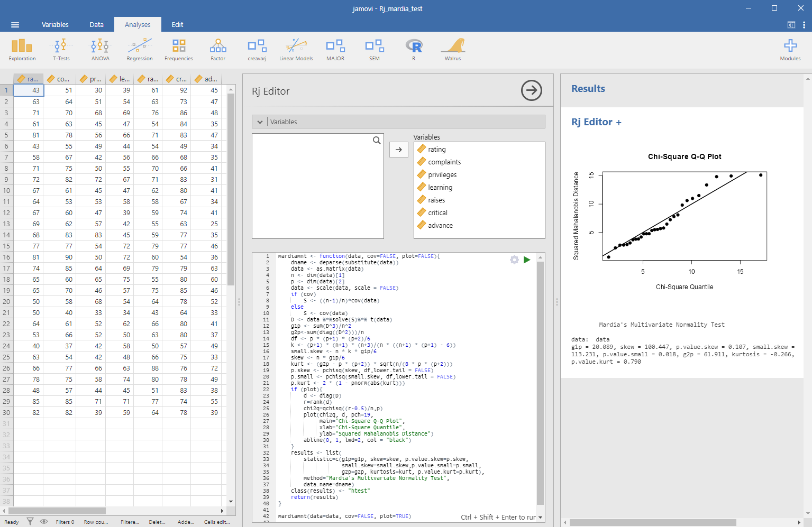This screenshot has width=812, height=527.
Task: Switch to the Variables tab
Action: (x=55, y=25)
